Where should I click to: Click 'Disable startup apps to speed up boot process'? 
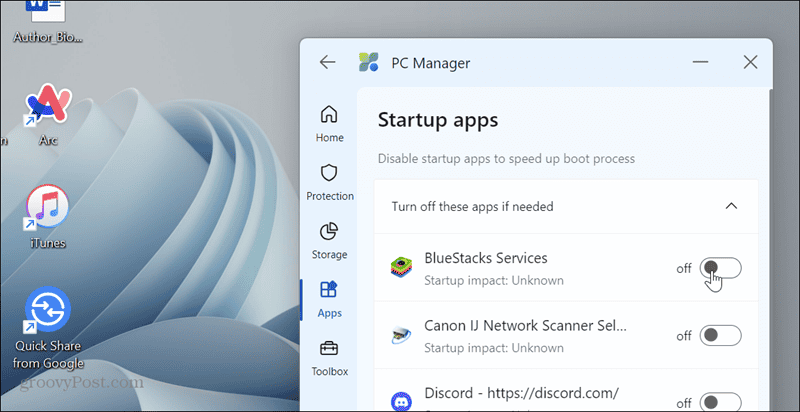[x=506, y=159]
